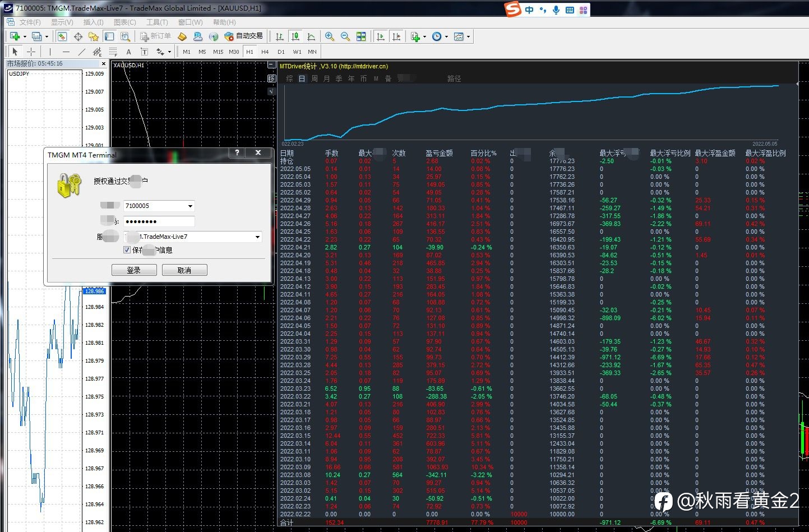
Task: Click the zoom in magnifier icon
Action: click(330, 36)
